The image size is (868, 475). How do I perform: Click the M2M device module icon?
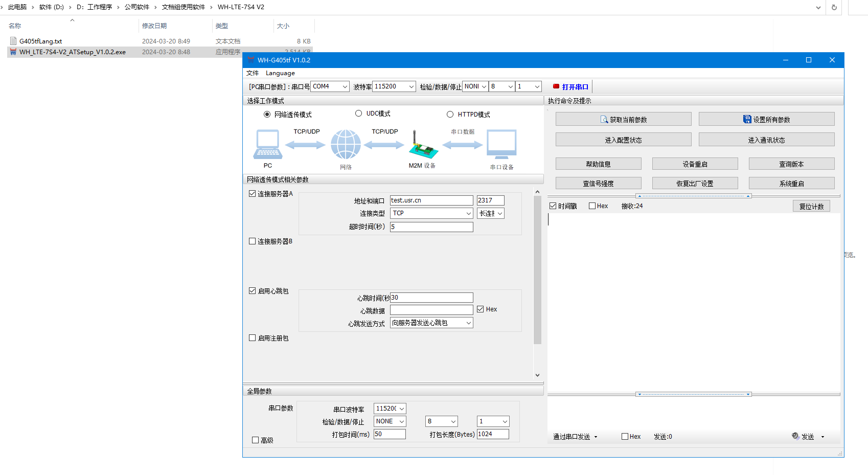(422, 145)
